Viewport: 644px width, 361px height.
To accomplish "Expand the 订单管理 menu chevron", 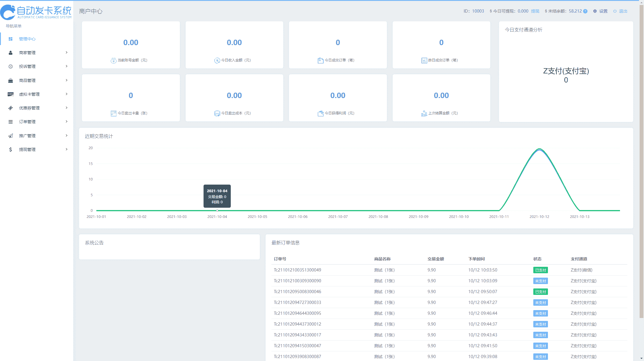I will click(x=66, y=122).
